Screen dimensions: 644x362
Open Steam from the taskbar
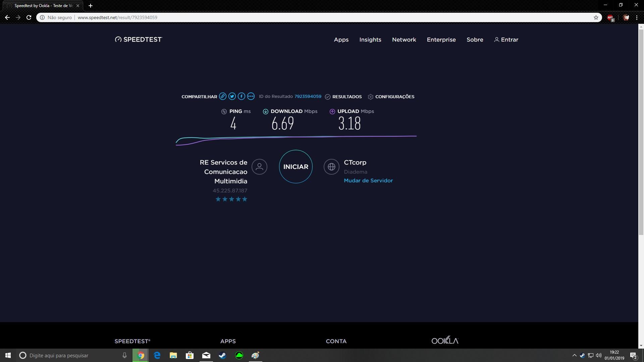tap(222, 355)
